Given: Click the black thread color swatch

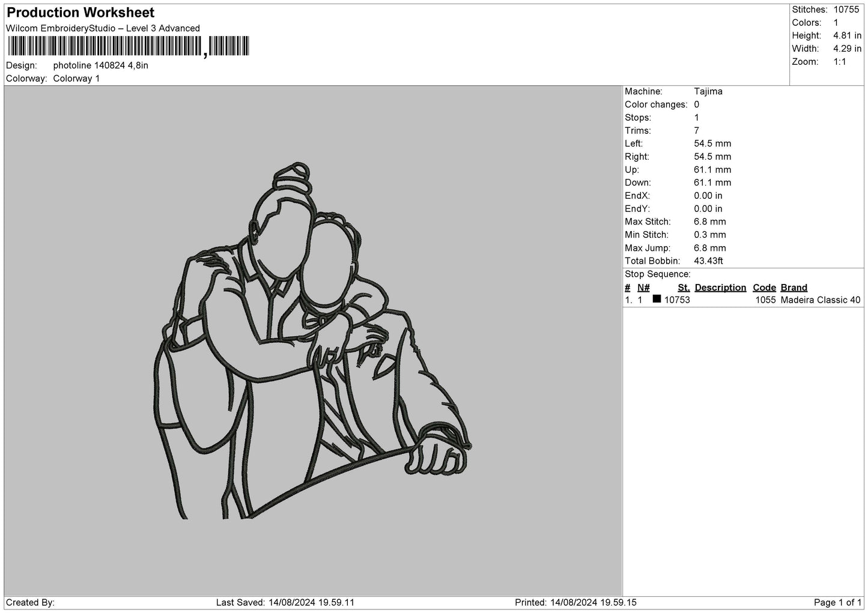Looking at the screenshot, I should point(657,299).
